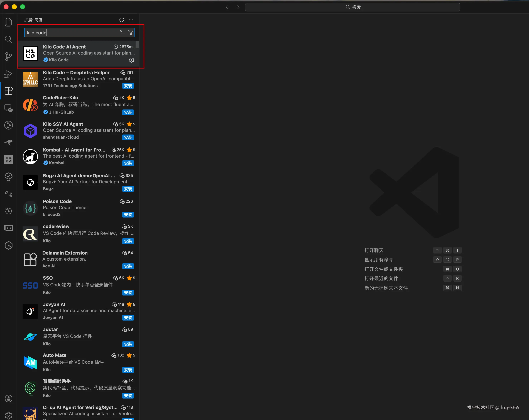The width and height of the screenshot is (529, 420).
Task: Refresh the extensions marketplace list
Action: 121,20
